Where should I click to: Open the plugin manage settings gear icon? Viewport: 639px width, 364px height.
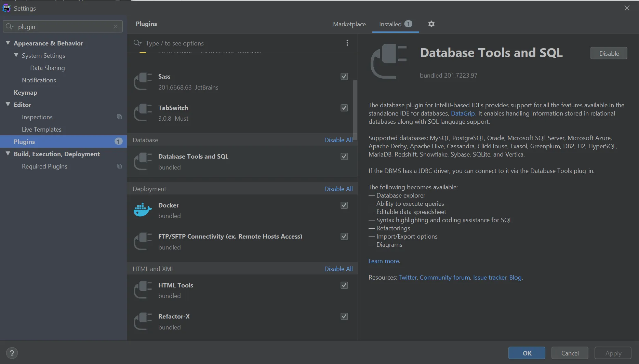(431, 24)
